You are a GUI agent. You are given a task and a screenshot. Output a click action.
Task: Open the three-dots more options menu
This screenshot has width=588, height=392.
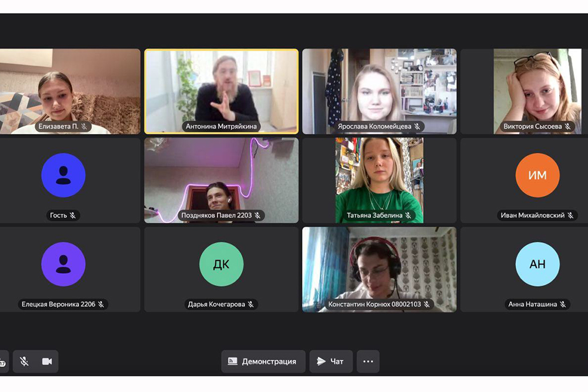(x=368, y=361)
